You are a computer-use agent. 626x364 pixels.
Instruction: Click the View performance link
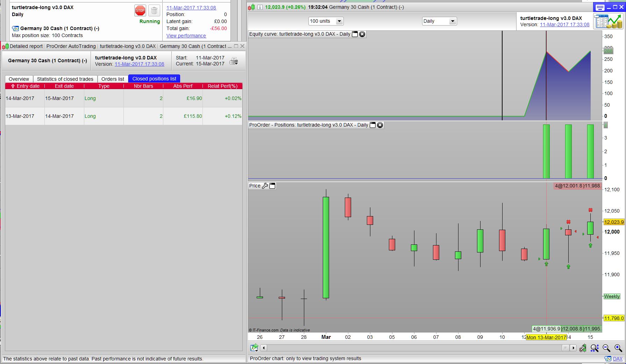(x=186, y=36)
